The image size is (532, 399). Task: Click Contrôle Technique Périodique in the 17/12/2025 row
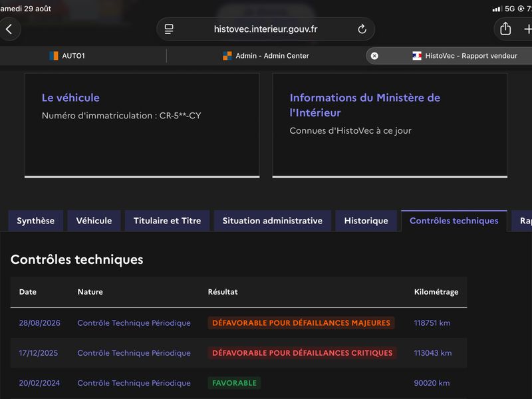point(134,353)
